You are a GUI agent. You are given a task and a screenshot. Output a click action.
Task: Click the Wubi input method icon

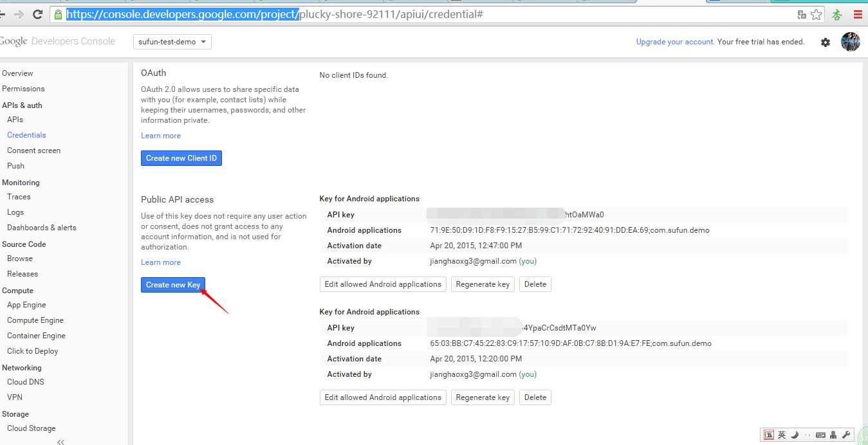click(769, 435)
